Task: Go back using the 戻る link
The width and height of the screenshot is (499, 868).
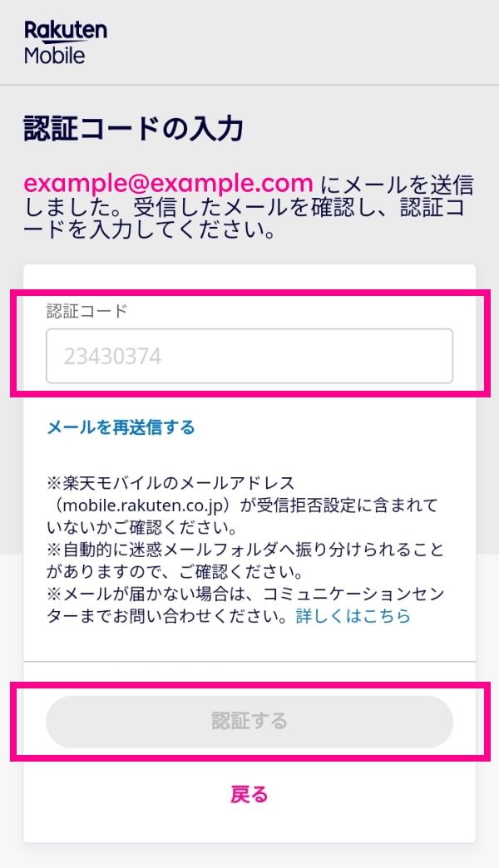Action: pyautogui.click(x=249, y=794)
